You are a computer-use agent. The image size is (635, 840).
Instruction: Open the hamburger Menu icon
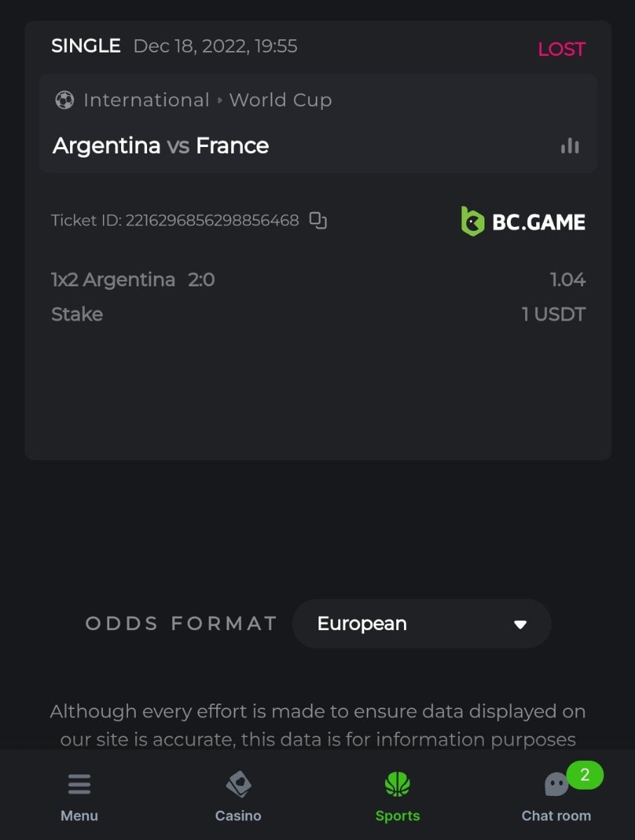[x=79, y=784]
